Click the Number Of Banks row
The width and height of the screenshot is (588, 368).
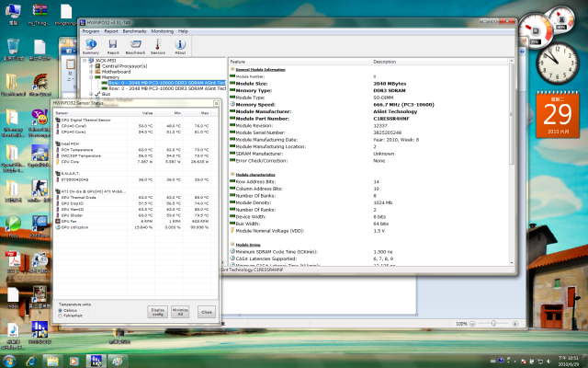(x=368, y=196)
